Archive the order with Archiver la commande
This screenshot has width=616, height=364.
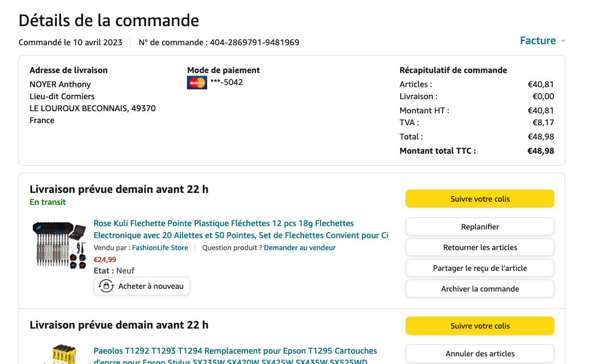click(480, 289)
